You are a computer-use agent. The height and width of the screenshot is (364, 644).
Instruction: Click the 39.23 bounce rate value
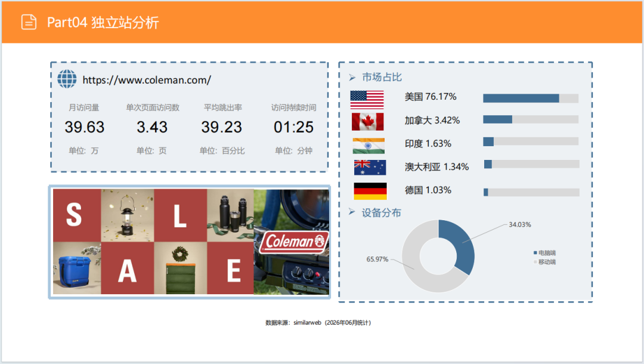point(222,127)
